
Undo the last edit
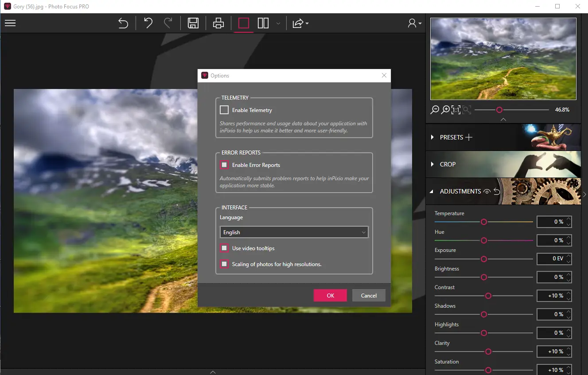(148, 23)
